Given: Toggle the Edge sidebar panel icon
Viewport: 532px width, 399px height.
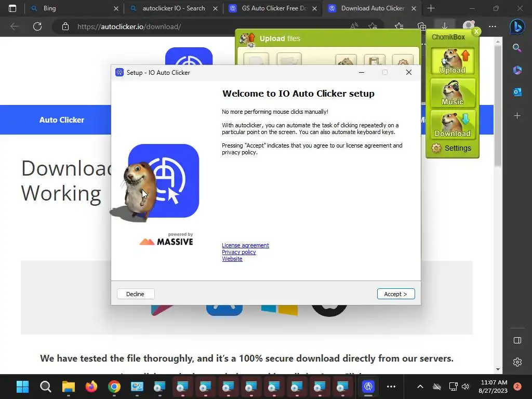Looking at the screenshot, I should (517, 340).
